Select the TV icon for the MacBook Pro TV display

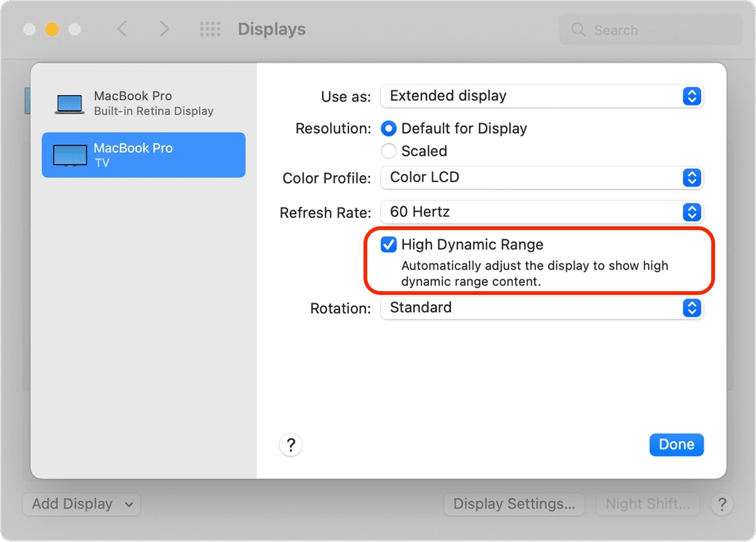click(x=69, y=154)
